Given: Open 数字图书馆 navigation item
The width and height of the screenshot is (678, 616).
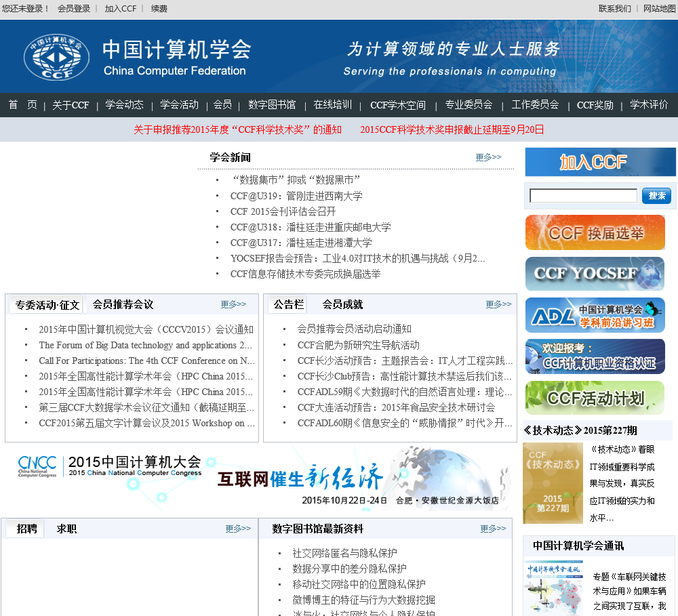Looking at the screenshot, I should coord(272,104).
